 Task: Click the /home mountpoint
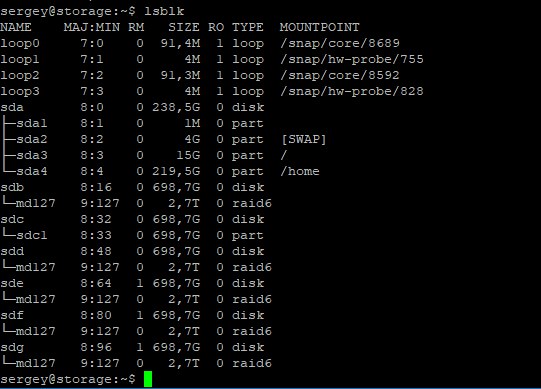300,171
